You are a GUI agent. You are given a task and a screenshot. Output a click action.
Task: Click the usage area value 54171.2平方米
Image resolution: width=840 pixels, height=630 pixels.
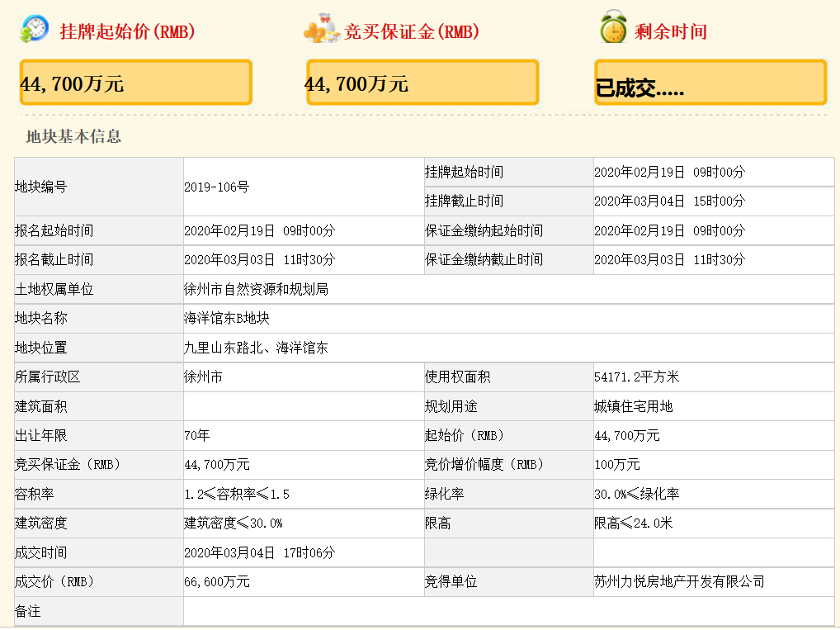point(636,377)
